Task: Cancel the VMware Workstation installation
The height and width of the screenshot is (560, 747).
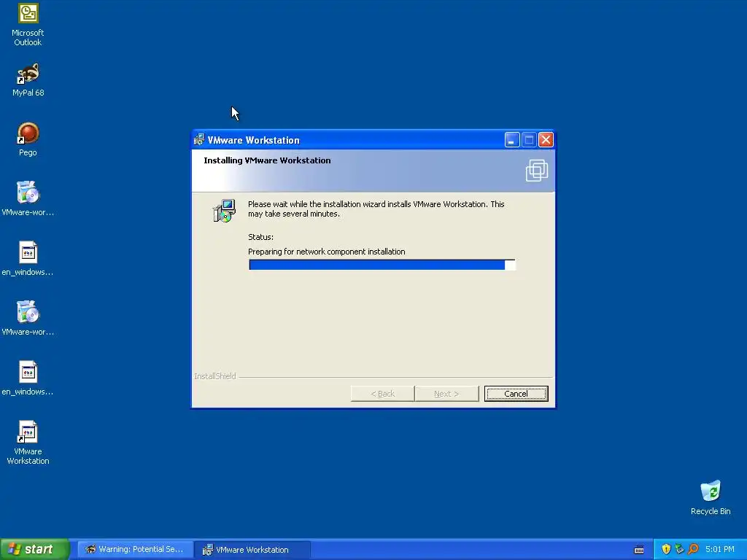Action: [x=516, y=394]
